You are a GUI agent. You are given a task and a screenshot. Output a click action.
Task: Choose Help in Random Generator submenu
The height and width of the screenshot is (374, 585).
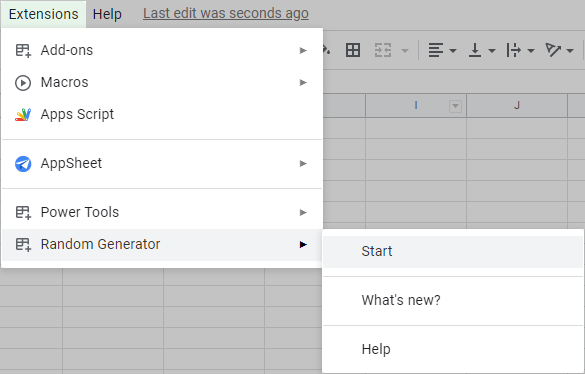click(453, 349)
